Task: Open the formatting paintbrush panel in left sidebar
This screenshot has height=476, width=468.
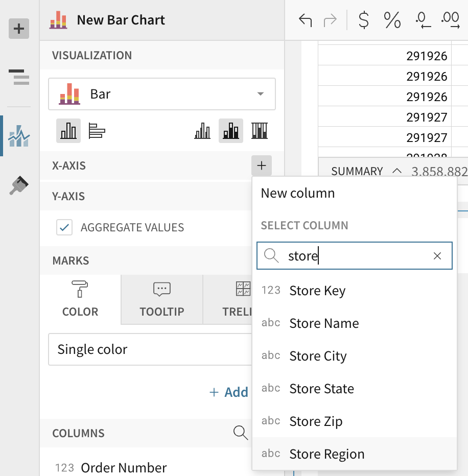Action: coord(19,185)
